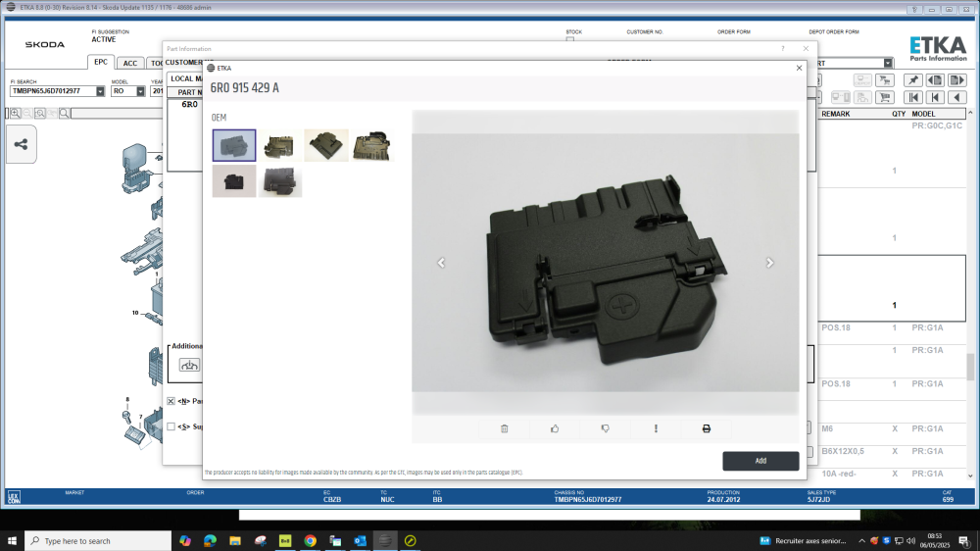Click the parts list vertical scrollbar thumb
The width and height of the screenshot is (980, 551).
point(970,367)
